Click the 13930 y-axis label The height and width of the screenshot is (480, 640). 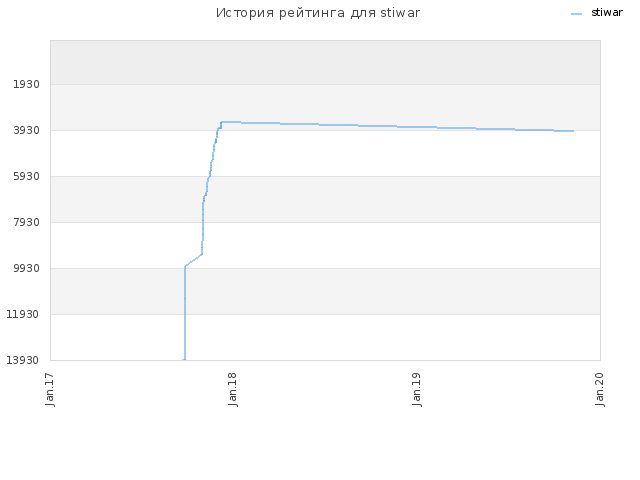point(23,360)
